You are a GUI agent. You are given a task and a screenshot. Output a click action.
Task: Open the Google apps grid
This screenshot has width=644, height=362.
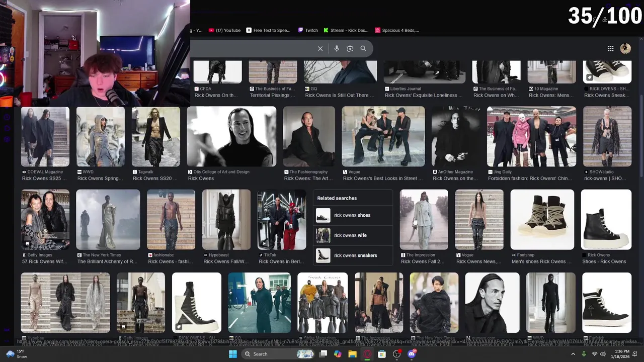point(611,49)
